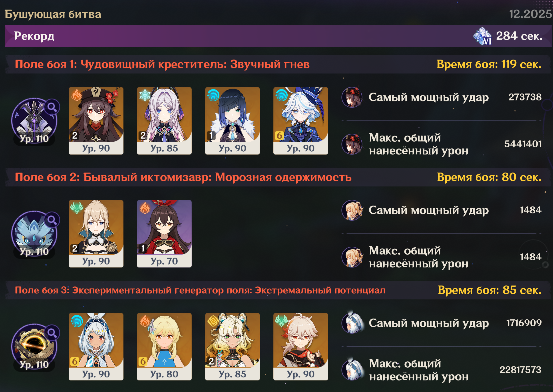Viewport: 553px width, 392px height.
Task: Click avatar icon beside strongest hit 1716909
Action: pyautogui.click(x=352, y=323)
